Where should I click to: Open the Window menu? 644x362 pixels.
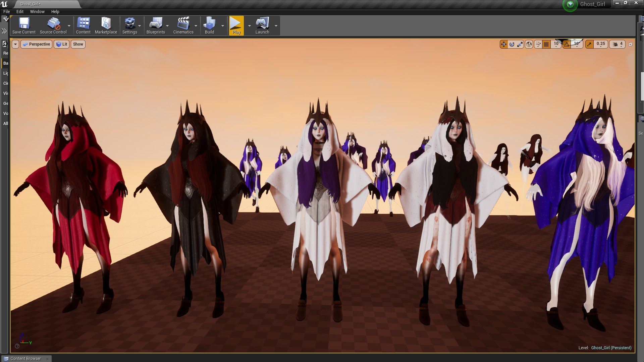click(37, 11)
